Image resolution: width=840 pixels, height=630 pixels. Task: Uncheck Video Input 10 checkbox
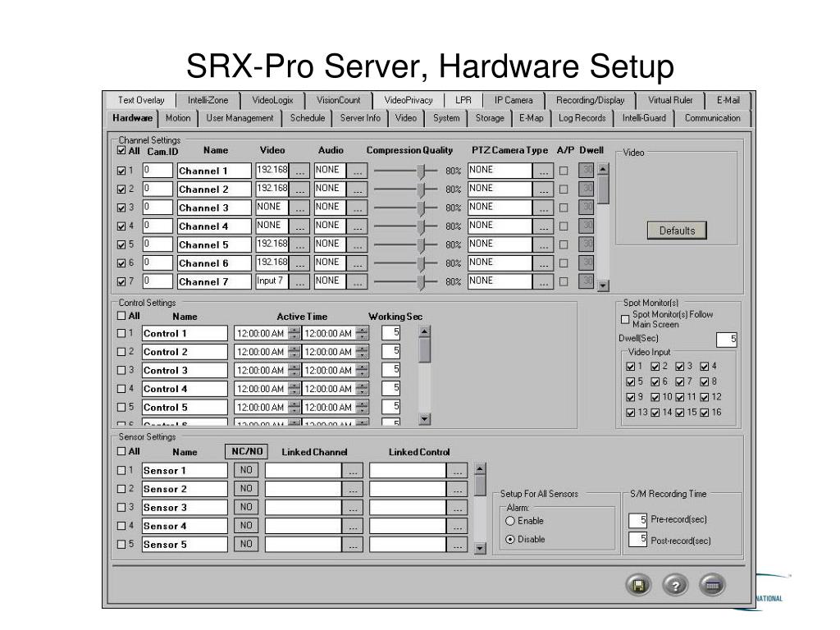tap(655, 398)
